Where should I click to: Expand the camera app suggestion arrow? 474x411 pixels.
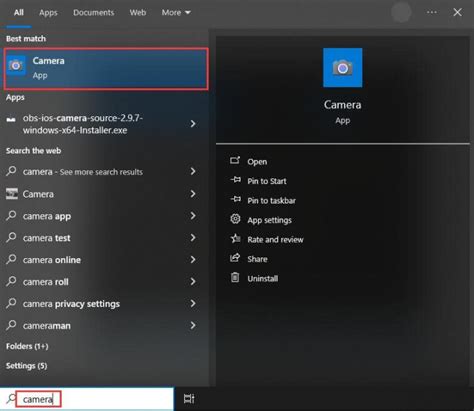coord(193,216)
